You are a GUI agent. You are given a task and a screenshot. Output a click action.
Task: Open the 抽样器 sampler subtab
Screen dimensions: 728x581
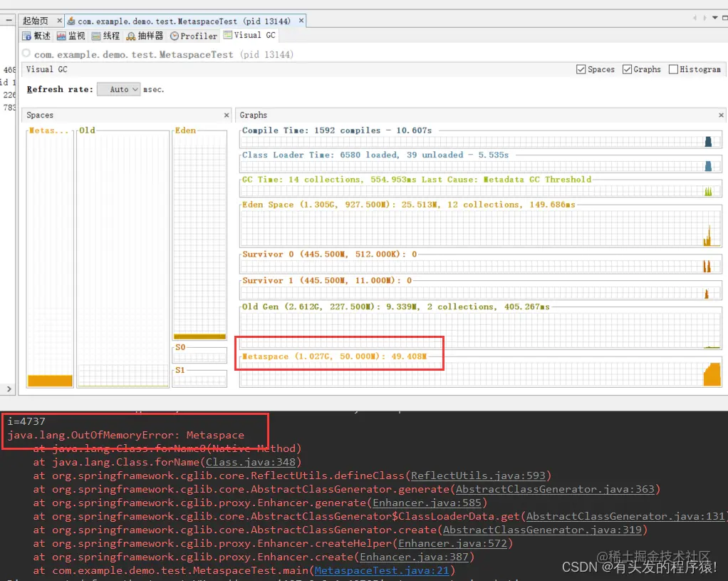coord(145,36)
